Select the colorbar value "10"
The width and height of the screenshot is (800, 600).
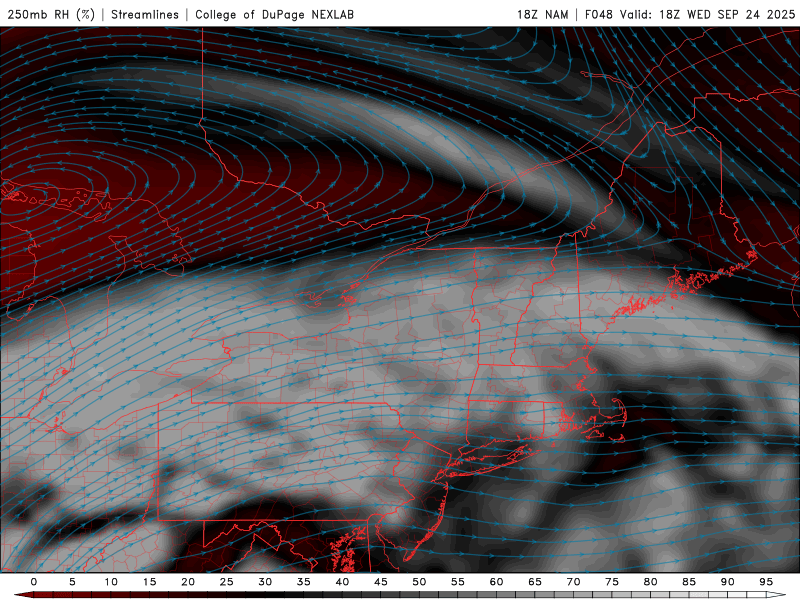pos(111,582)
